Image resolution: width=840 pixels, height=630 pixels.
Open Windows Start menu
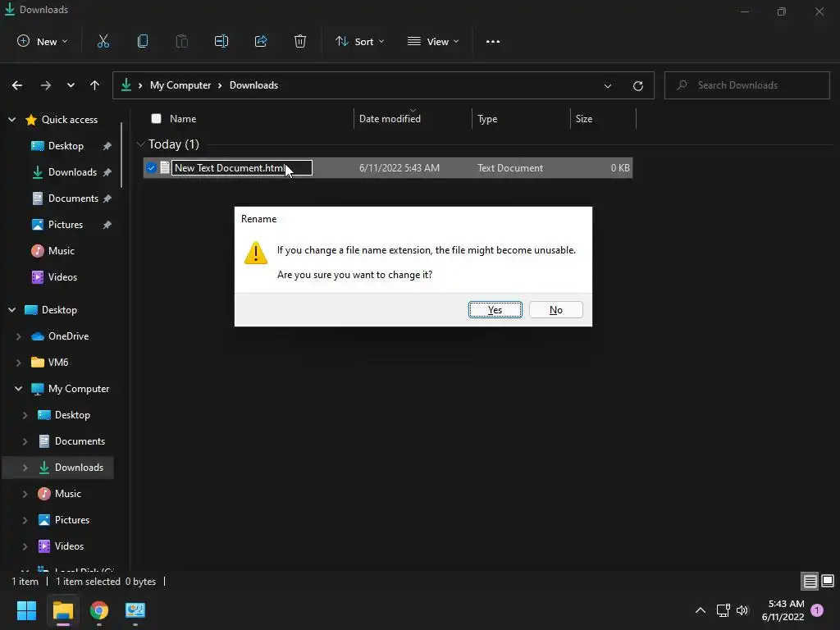pos(26,610)
